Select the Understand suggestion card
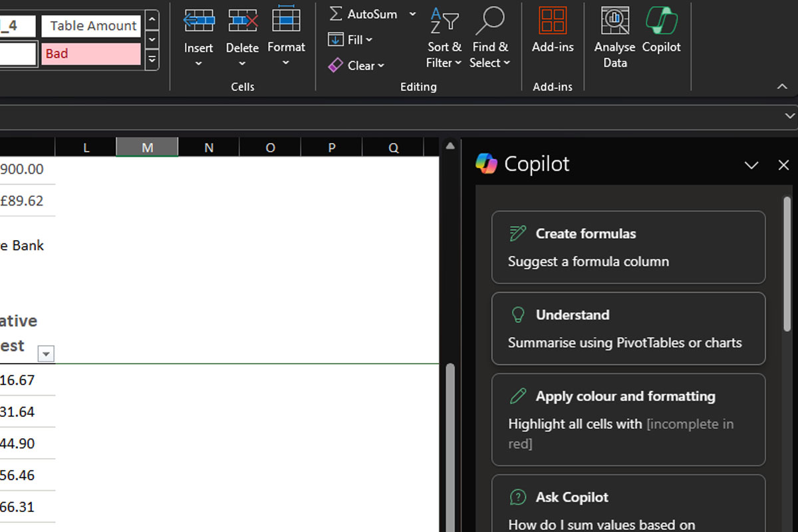Image resolution: width=798 pixels, height=532 pixels. [x=628, y=329]
